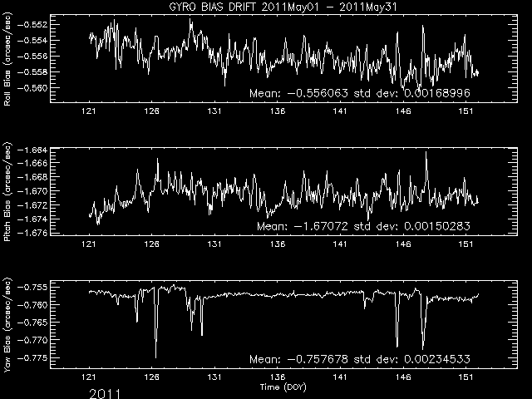Click the 121 tick under the Roll plot
This screenshot has height=399, width=532.
click(89, 111)
